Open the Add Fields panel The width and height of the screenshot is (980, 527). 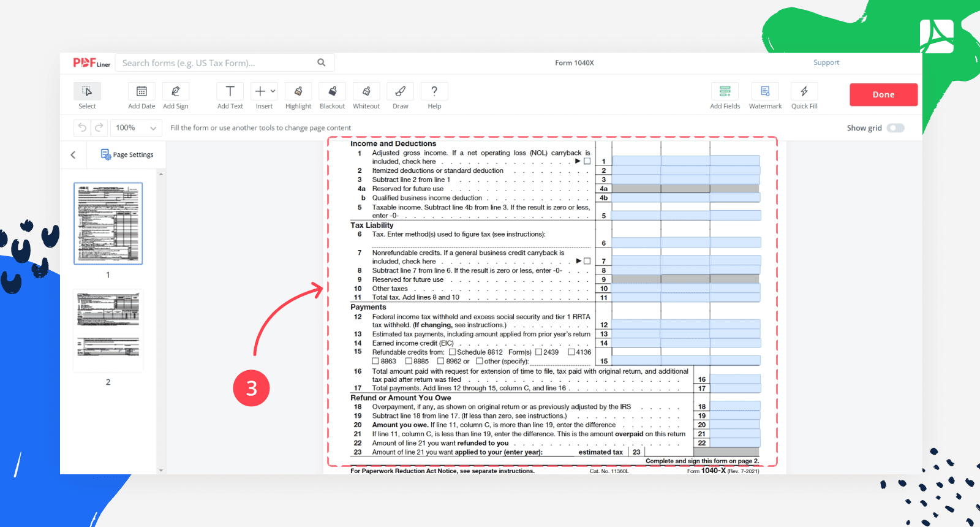pos(725,91)
